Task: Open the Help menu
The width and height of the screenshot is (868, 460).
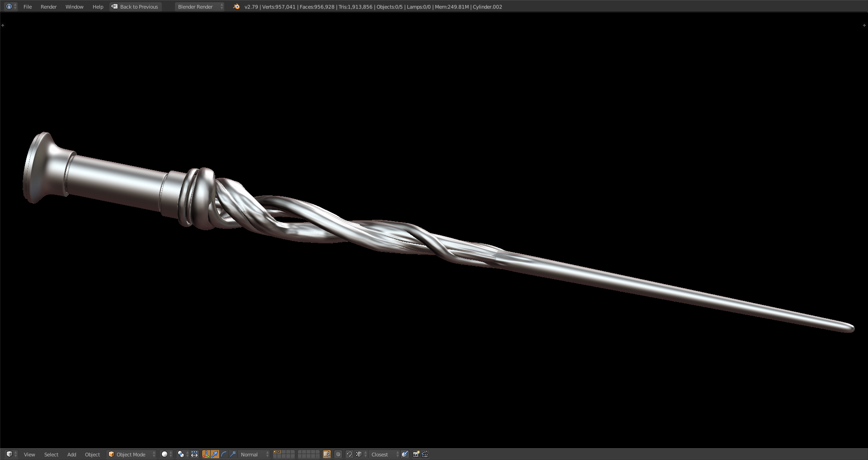Action: (x=98, y=7)
